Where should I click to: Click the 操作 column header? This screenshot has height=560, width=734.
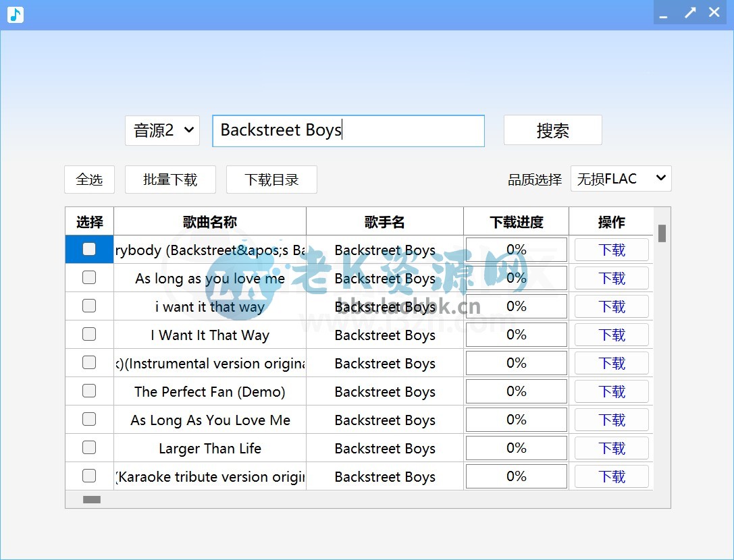pyautogui.click(x=611, y=221)
